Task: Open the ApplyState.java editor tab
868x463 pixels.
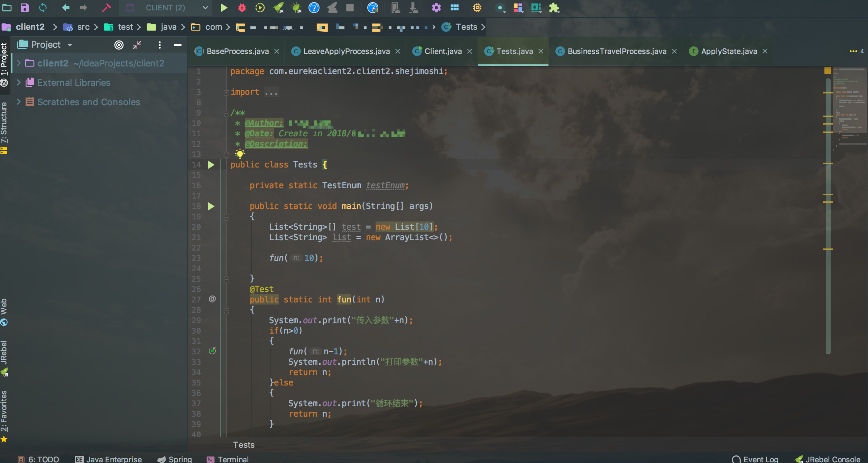Action: (x=729, y=51)
